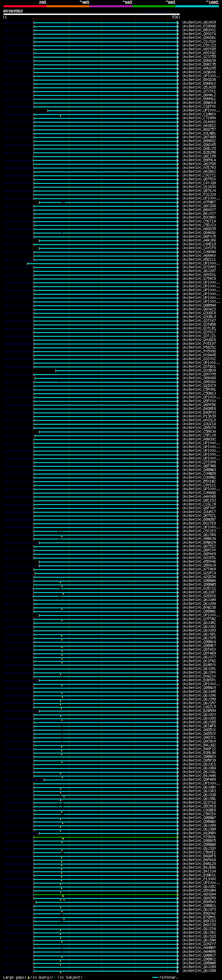The image size is (222, 980).
Task: Select the UniRef100_O14460 label
Action: tap(199, 122)
